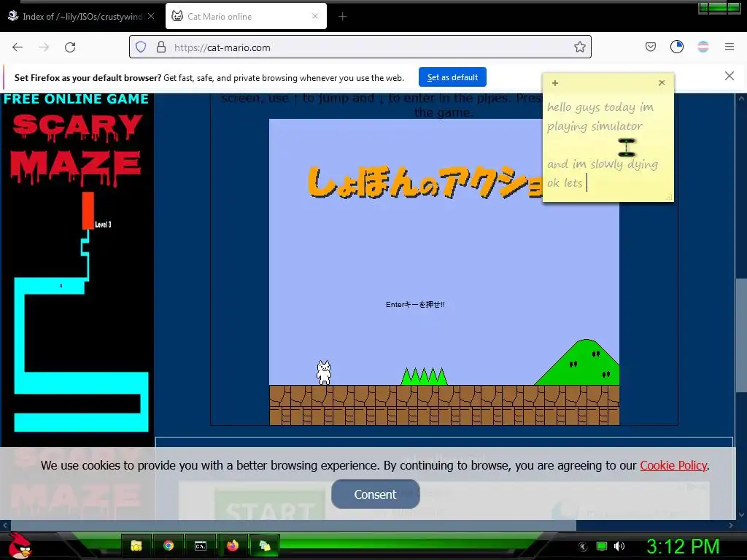Open the Angry Birds start button
The width and height of the screenshot is (747, 560).
click(20, 545)
